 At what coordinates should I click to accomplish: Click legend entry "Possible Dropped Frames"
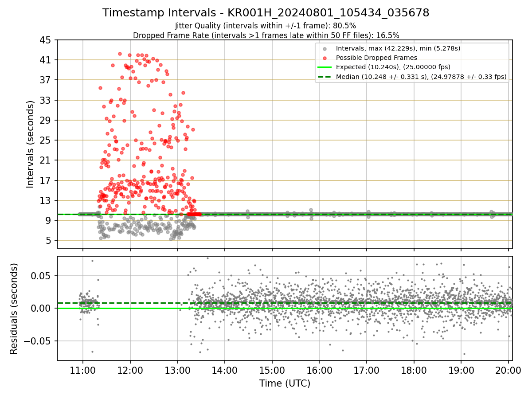pos(376,58)
